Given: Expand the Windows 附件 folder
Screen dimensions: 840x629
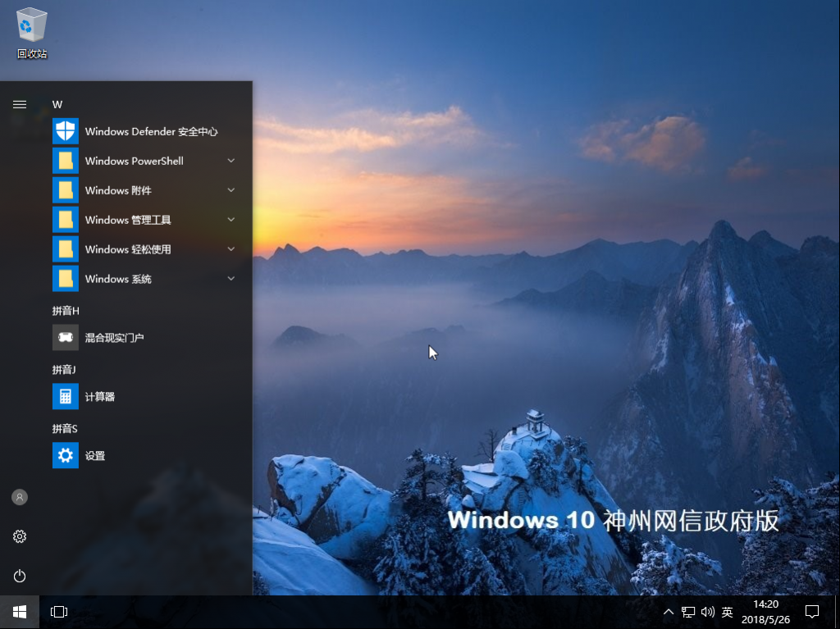Looking at the screenshot, I should pos(231,190).
